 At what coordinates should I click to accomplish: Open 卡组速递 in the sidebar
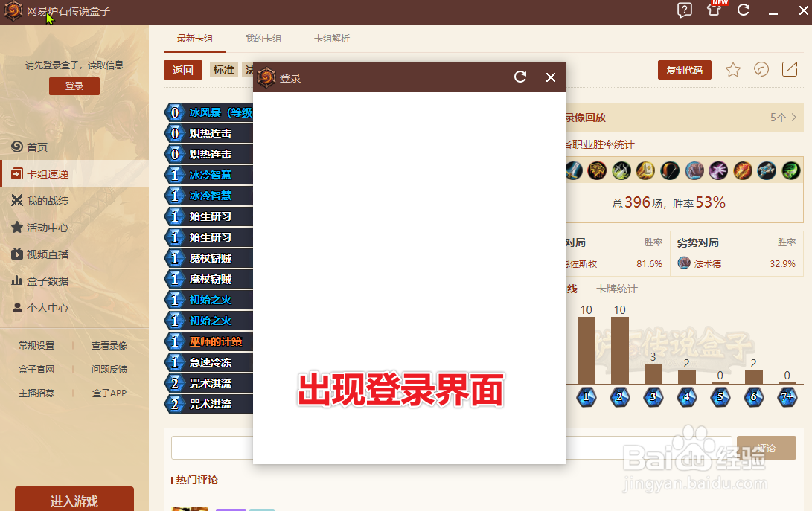coord(74,174)
